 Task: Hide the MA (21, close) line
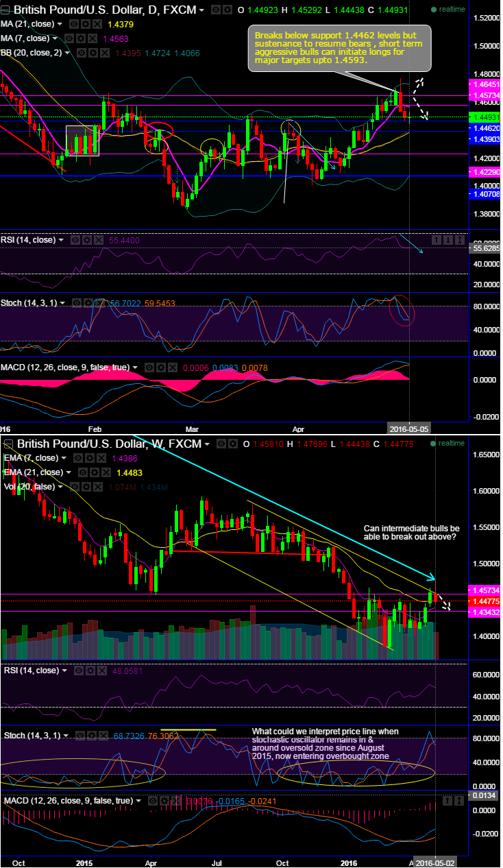[73, 24]
